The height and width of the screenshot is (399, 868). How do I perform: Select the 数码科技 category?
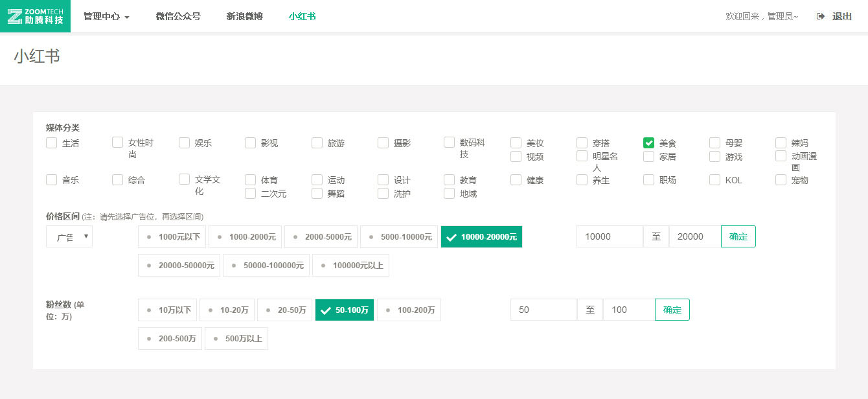click(x=449, y=142)
